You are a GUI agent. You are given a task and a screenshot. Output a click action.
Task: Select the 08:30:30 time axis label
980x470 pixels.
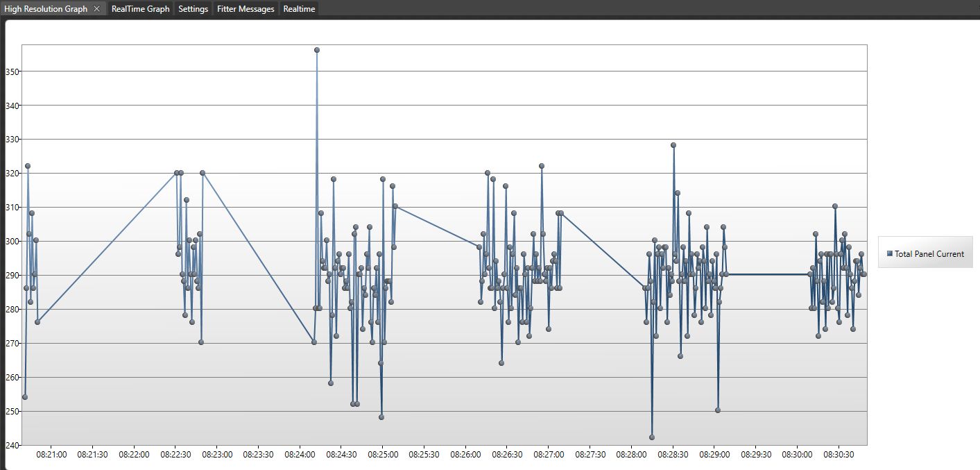[839, 455]
